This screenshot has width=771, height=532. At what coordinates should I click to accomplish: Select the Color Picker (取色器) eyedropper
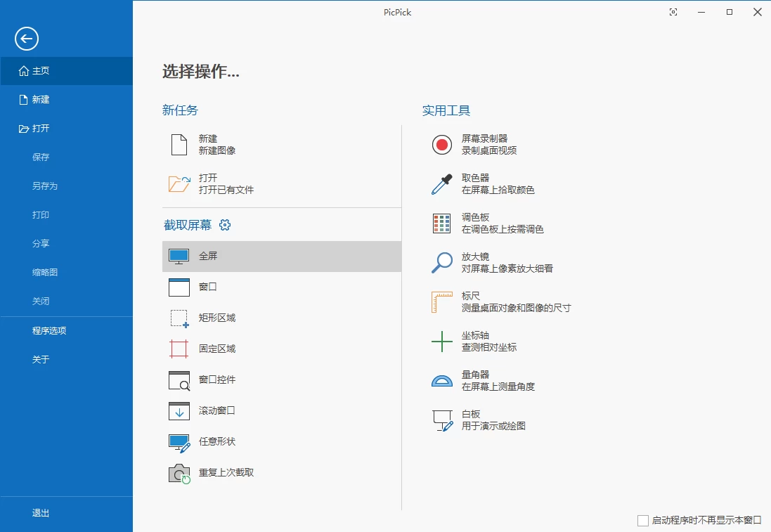441,184
